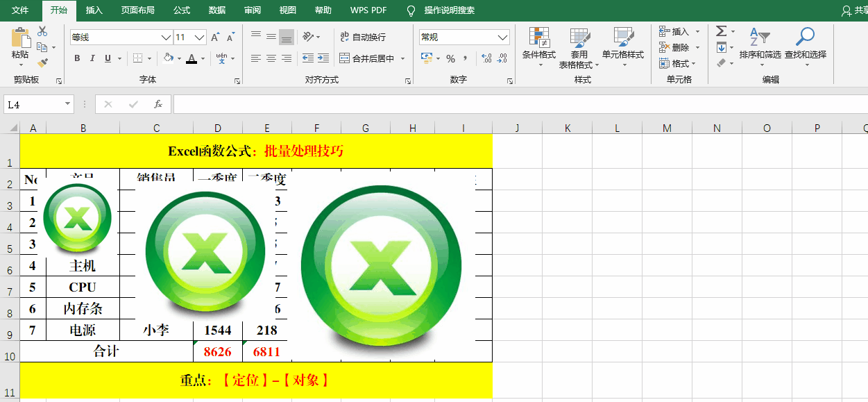
Task: Apply cell borders with the borders icon
Action: [x=138, y=58]
